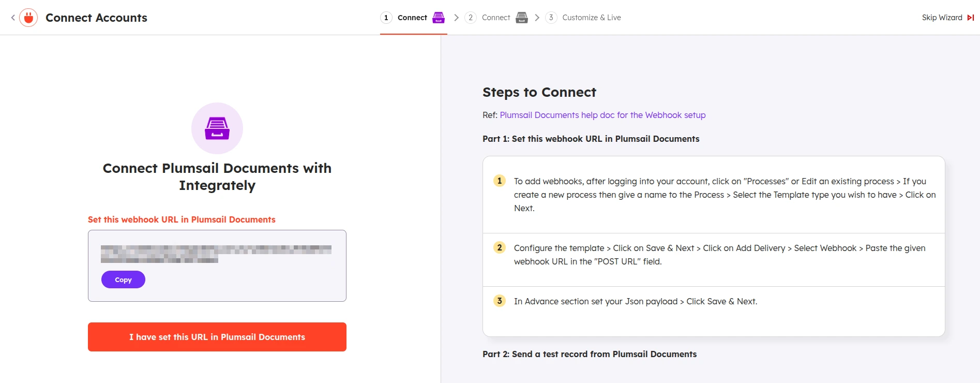
Task: Click step text 'Configure the template'
Action: tap(719, 255)
